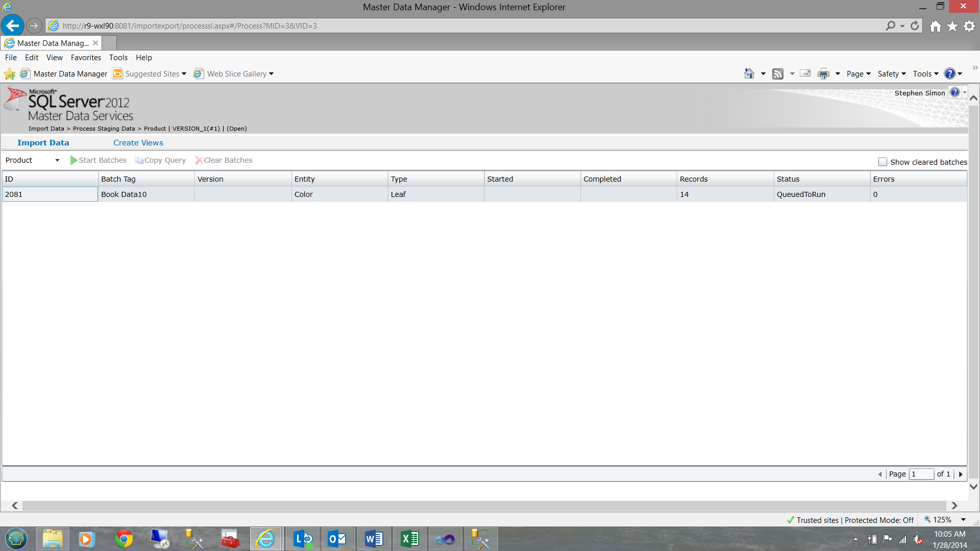
Task: Open the Safety dropdown menu
Action: [x=891, y=74]
